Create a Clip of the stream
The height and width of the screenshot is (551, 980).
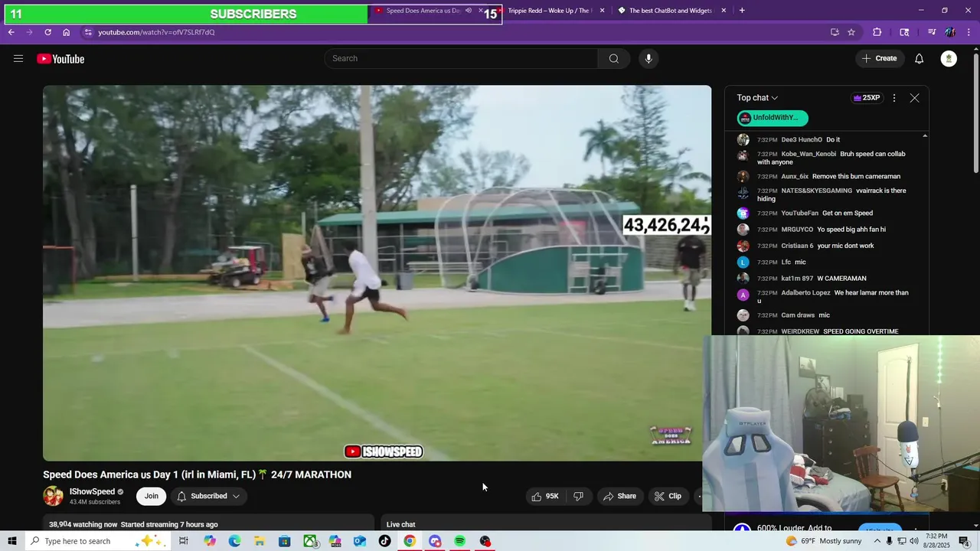click(x=668, y=496)
